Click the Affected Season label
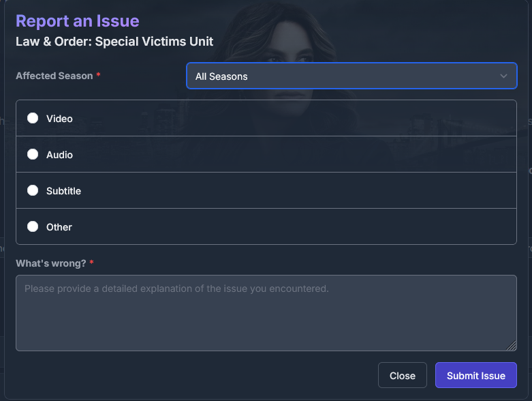532x401 pixels. (x=54, y=76)
